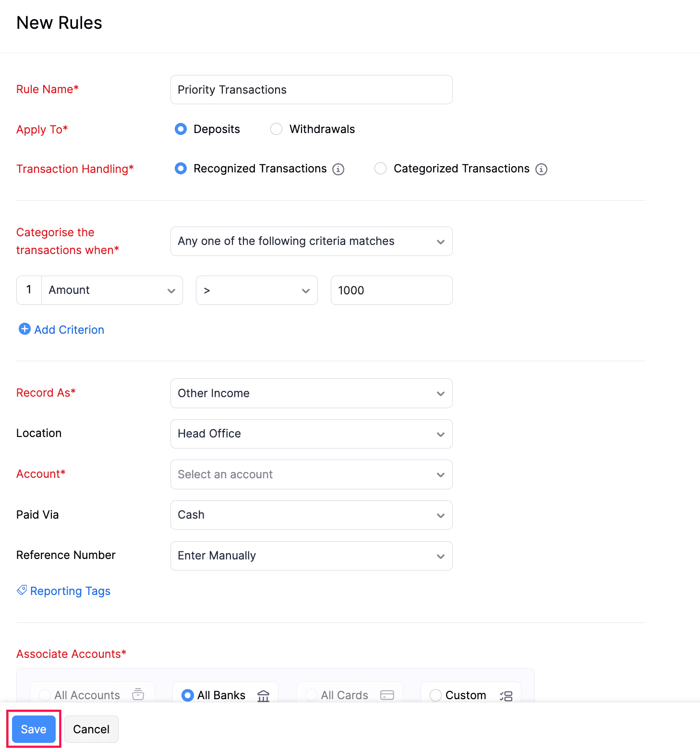This screenshot has height=752, width=700.
Task: Open the Paid Via Cash dropdown
Action: (311, 515)
